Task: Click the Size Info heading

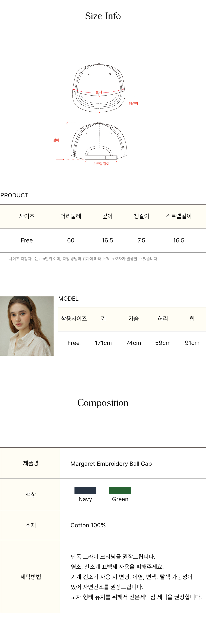Action: [x=103, y=16]
